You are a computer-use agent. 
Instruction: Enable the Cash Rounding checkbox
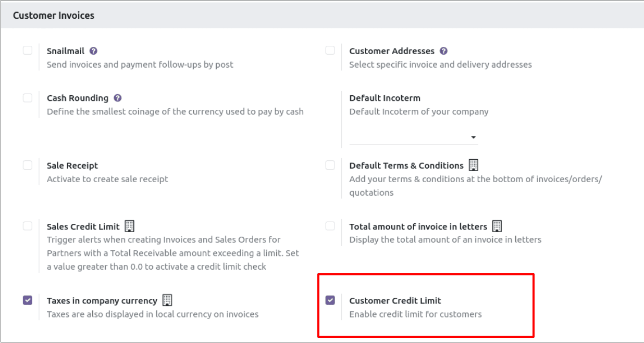pyautogui.click(x=28, y=97)
